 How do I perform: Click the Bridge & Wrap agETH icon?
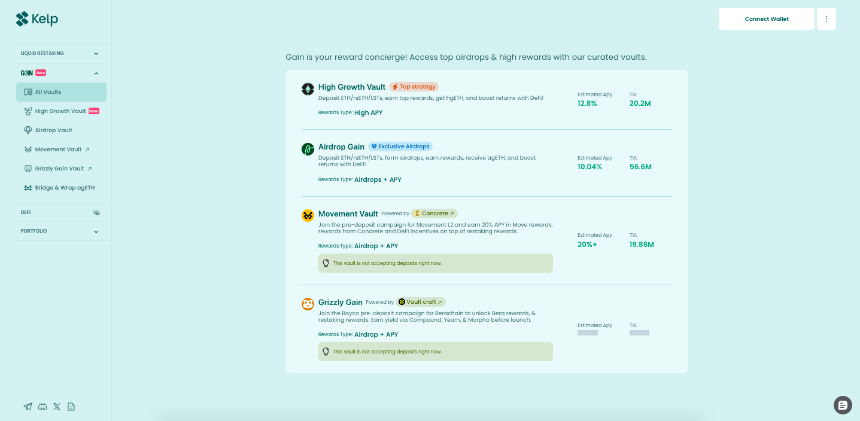click(28, 187)
